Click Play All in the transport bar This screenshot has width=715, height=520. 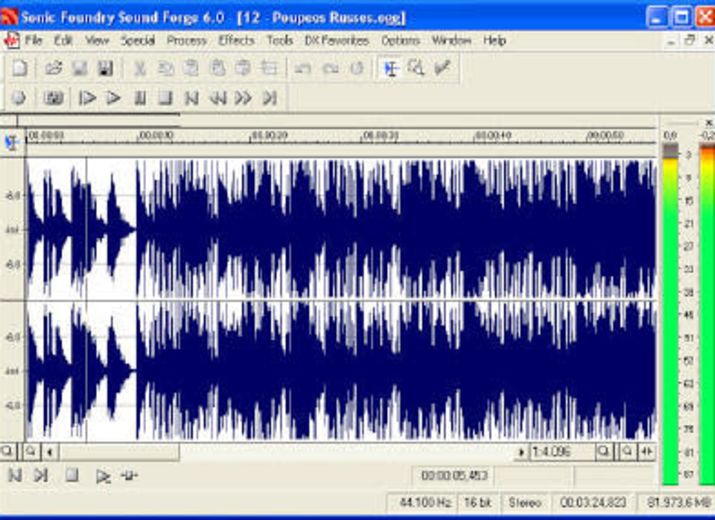(x=87, y=98)
